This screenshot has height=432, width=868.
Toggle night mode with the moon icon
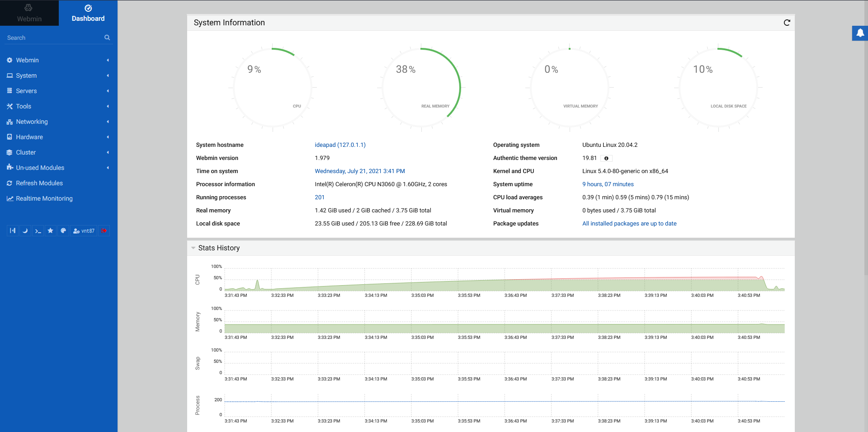25,231
